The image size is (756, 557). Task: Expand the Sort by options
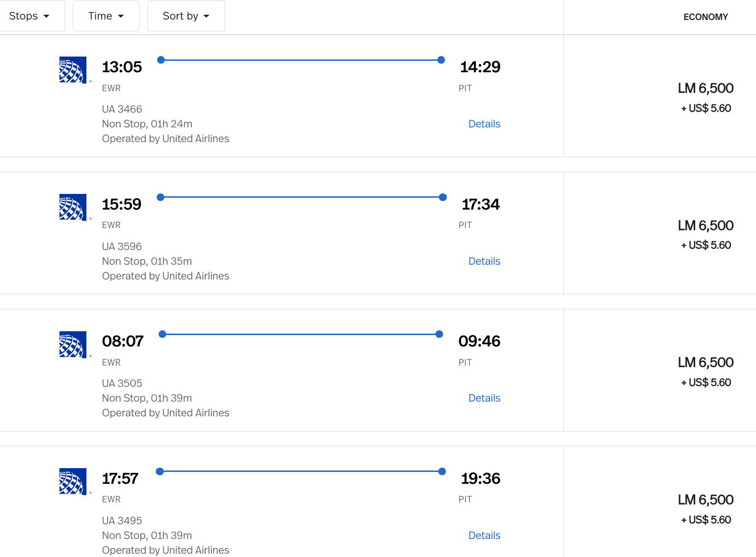tap(186, 16)
